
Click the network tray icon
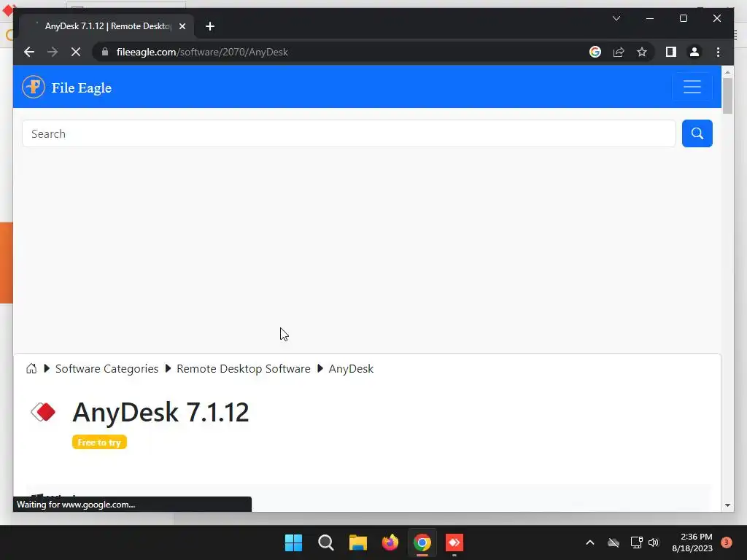636,542
